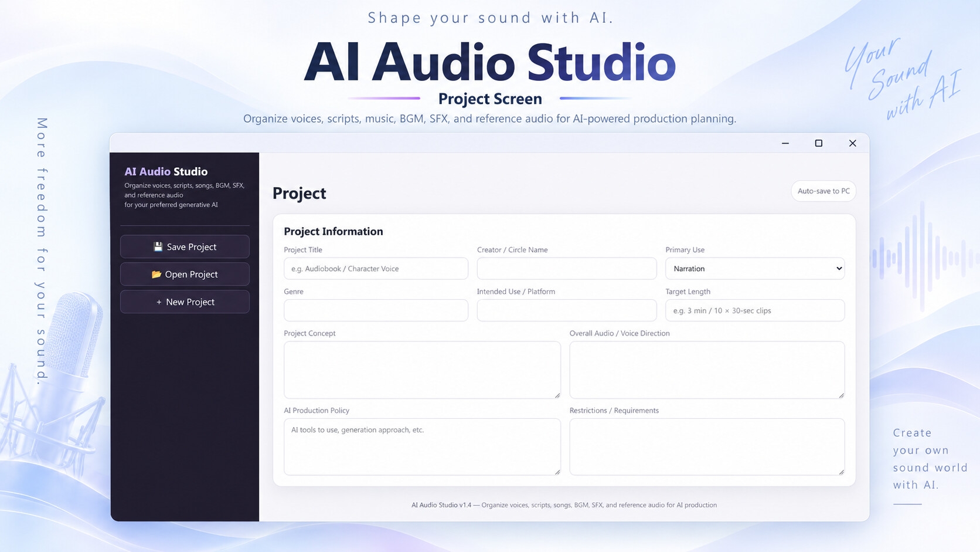Click the Save Project button
The height and width of the screenshot is (552, 980).
185,247
